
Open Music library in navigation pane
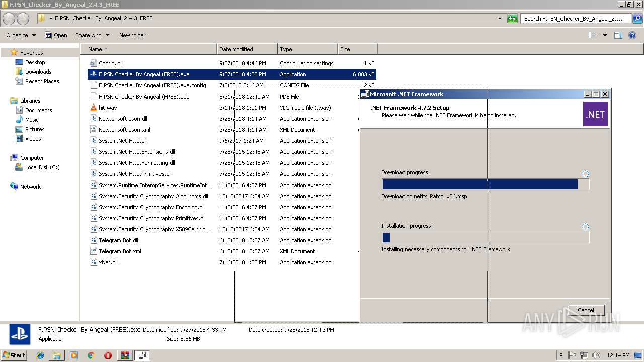point(32,120)
